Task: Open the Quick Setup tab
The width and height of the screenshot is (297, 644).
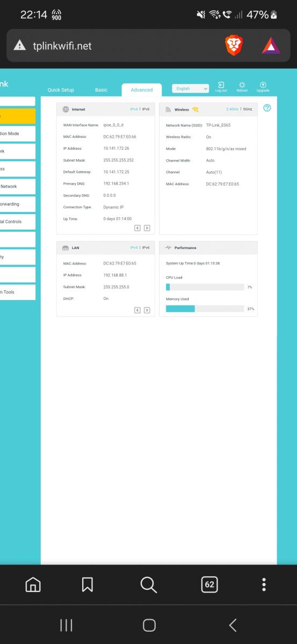Action: tap(61, 90)
